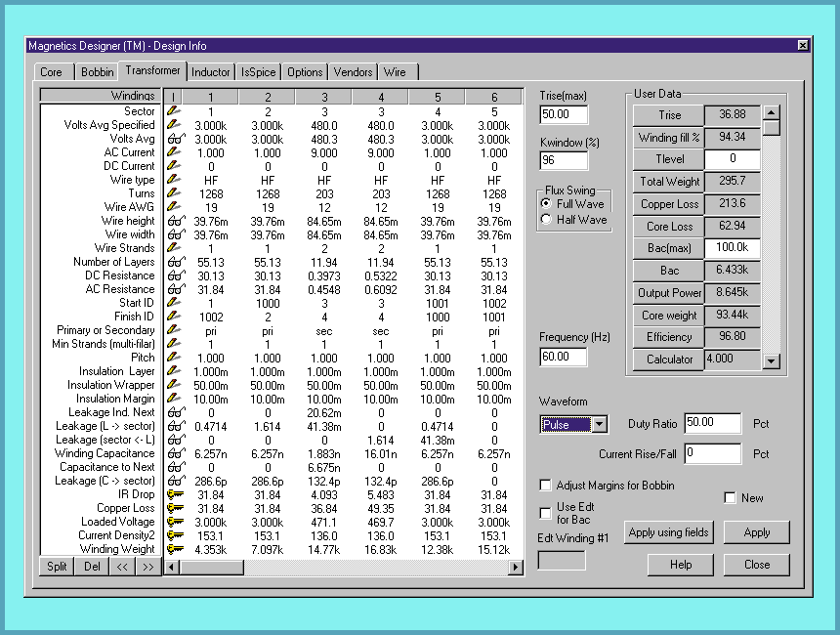Click the pencil icon beside Turns
The width and height of the screenshot is (840, 635).
click(x=174, y=193)
